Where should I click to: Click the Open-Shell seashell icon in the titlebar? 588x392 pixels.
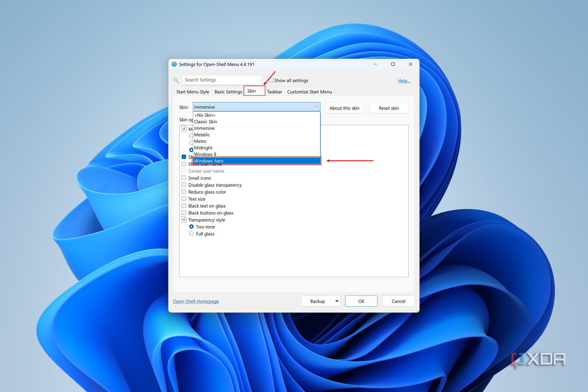[174, 64]
